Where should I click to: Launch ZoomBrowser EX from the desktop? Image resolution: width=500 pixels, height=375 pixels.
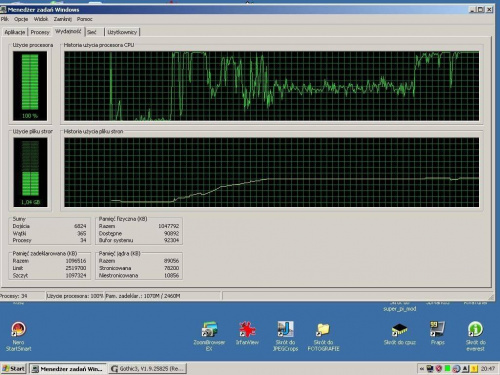pyautogui.click(x=209, y=336)
